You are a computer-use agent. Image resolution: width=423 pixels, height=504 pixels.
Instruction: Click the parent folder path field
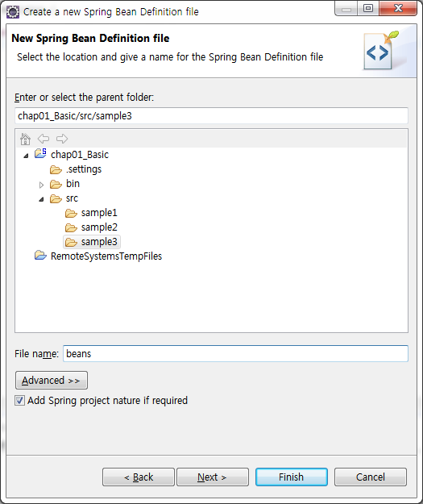pos(211,115)
